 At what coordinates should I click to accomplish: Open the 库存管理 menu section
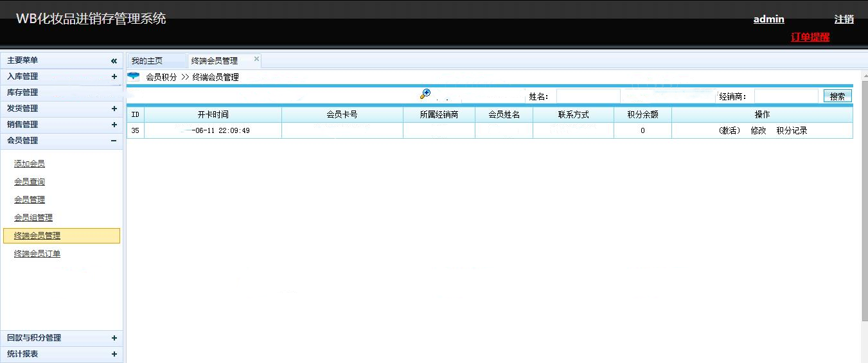(61, 93)
